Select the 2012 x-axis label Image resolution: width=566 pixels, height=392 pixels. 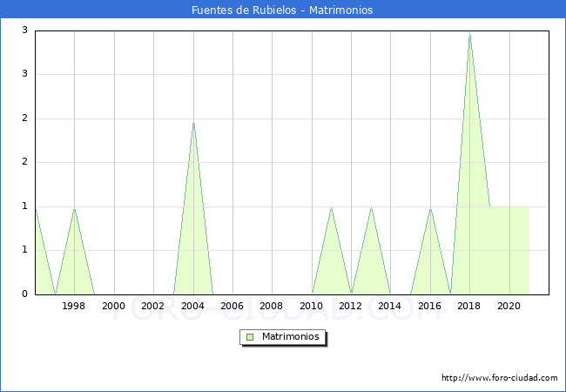click(x=351, y=306)
